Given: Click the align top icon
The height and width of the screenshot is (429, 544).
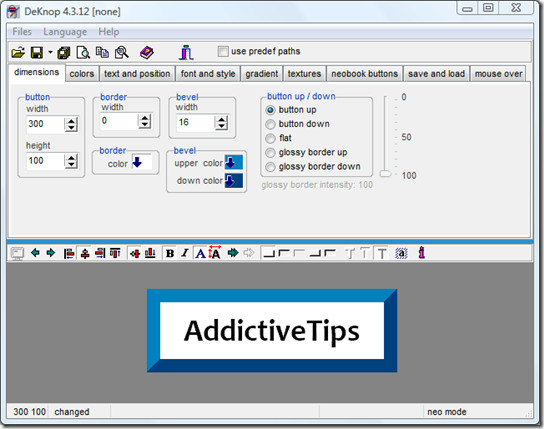Looking at the screenshot, I should coord(115,253).
